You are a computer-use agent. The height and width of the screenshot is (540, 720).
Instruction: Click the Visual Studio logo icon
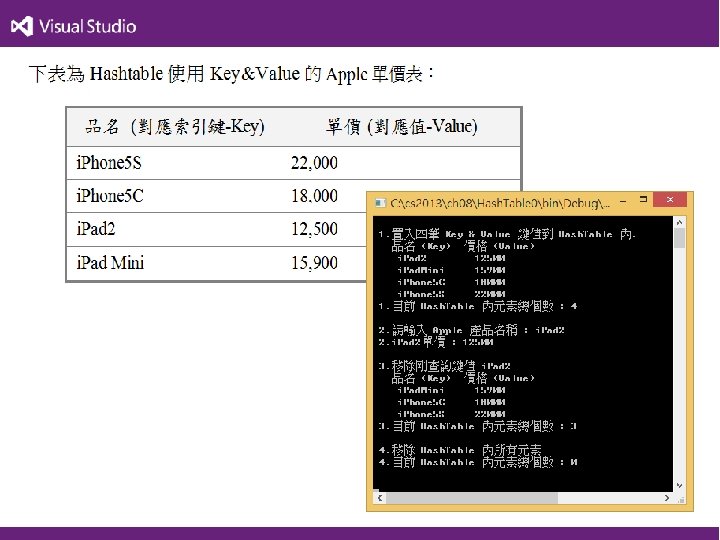(22, 26)
